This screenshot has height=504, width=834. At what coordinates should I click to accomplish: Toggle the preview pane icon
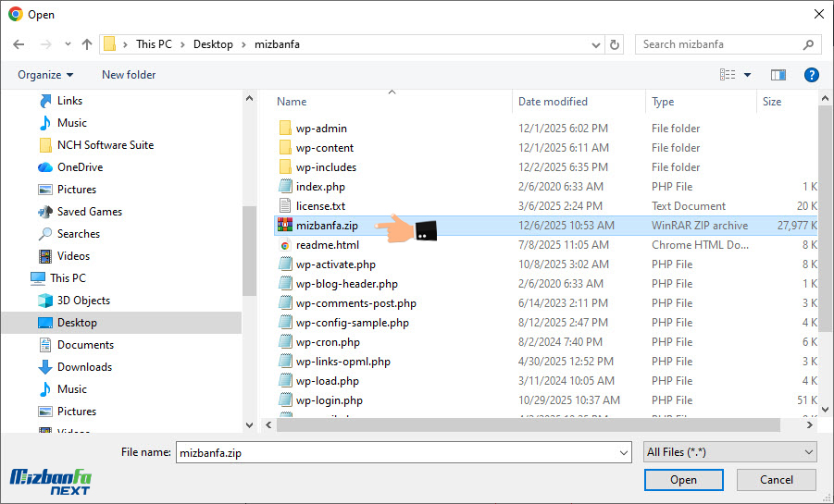click(x=778, y=75)
